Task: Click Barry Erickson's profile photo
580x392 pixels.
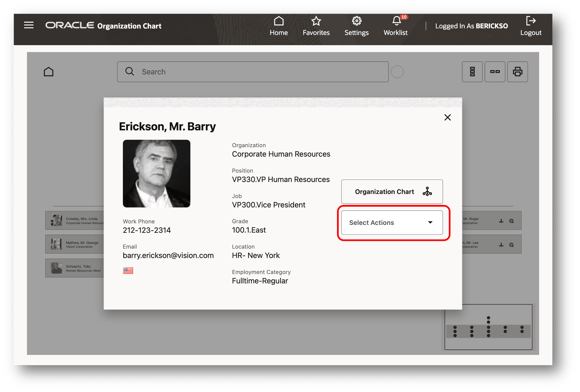Action: point(157,173)
